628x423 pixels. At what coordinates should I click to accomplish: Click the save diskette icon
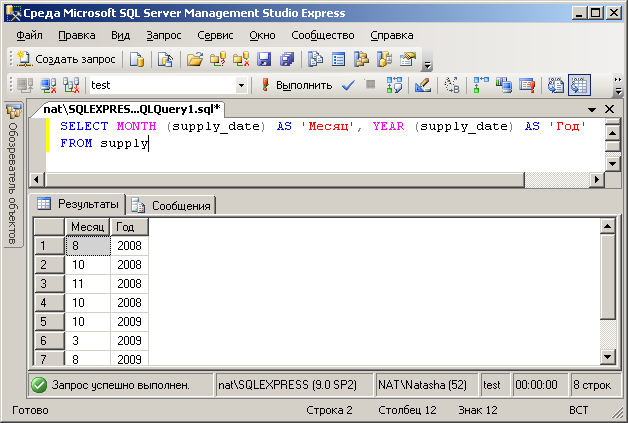264,59
